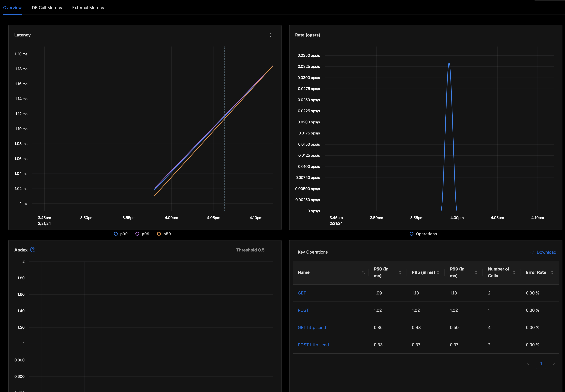Click the Rate (ops/s) panel title
The width and height of the screenshot is (565, 392).
coord(308,35)
